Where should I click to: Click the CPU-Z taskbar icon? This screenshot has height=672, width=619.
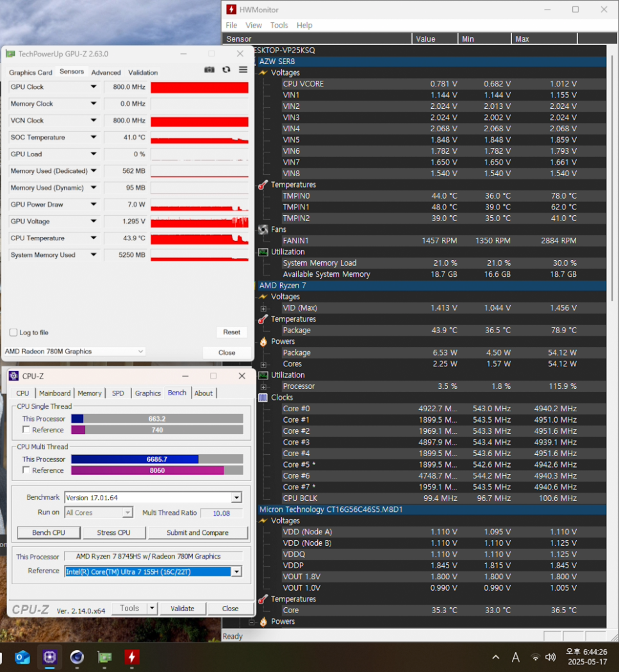click(x=50, y=657)
